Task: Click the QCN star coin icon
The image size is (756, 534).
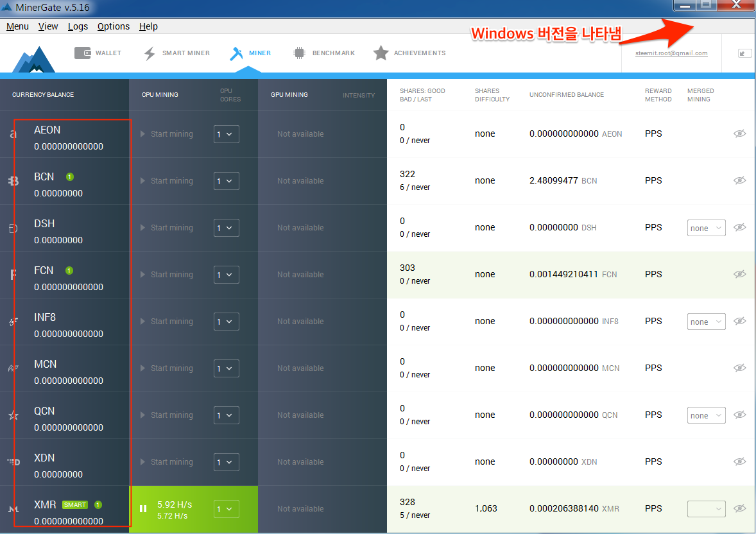Action: click(x=13, y=415)
